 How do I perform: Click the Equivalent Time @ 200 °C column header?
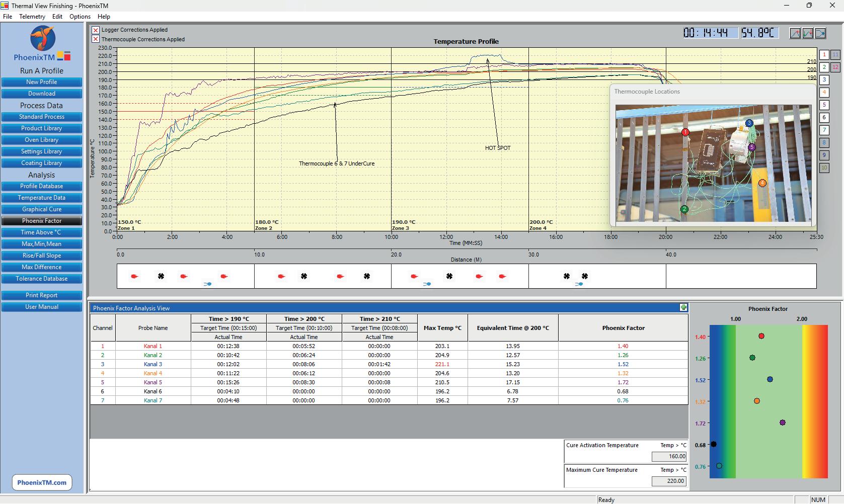pos(513,328)
